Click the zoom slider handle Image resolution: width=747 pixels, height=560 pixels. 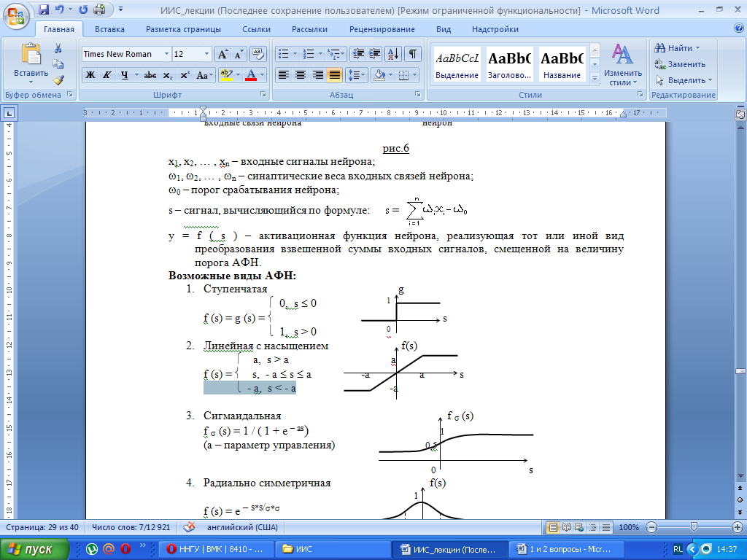[x=694, y=527]
